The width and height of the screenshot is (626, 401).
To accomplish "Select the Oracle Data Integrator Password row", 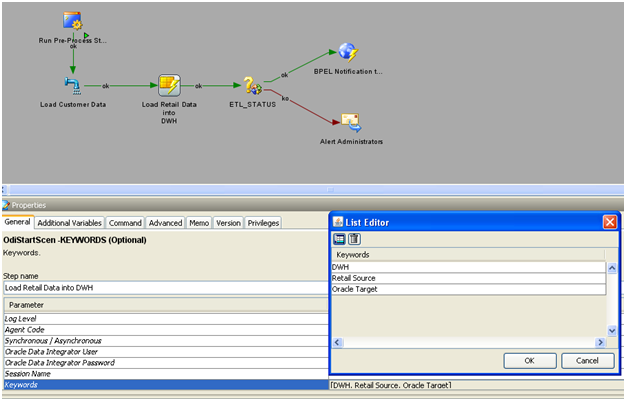I will [x=166, y=363].
